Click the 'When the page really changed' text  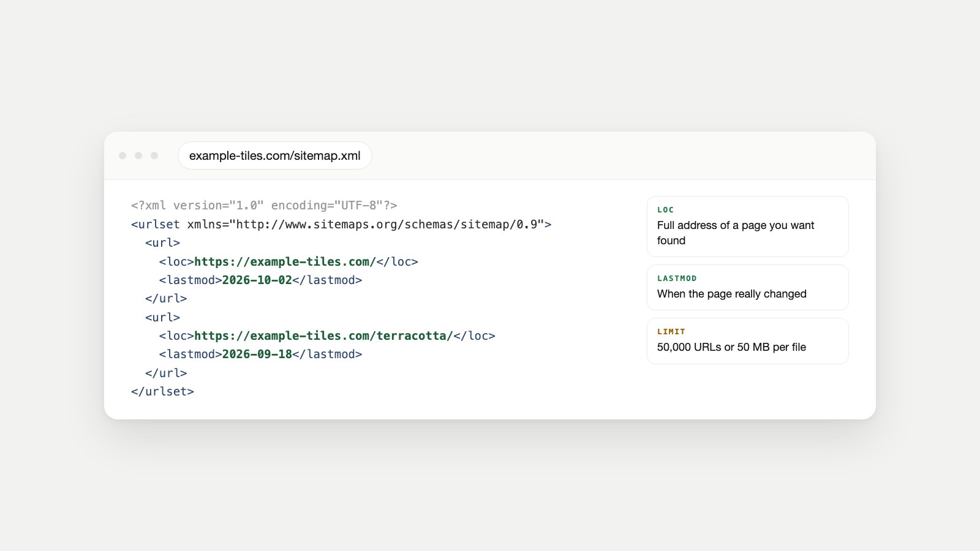coord(732,294)
